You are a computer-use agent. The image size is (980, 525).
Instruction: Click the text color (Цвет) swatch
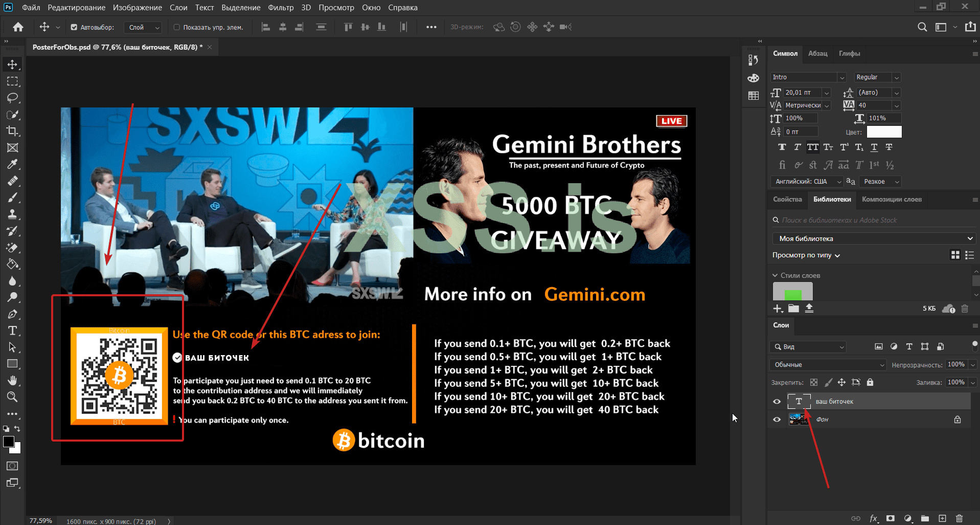[x=884, y=132]
